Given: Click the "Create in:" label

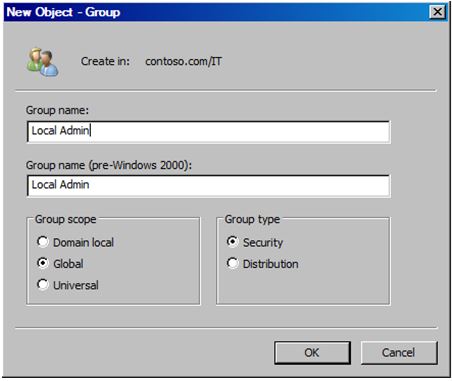Looking at the screenshot, I should coord(105,61).
